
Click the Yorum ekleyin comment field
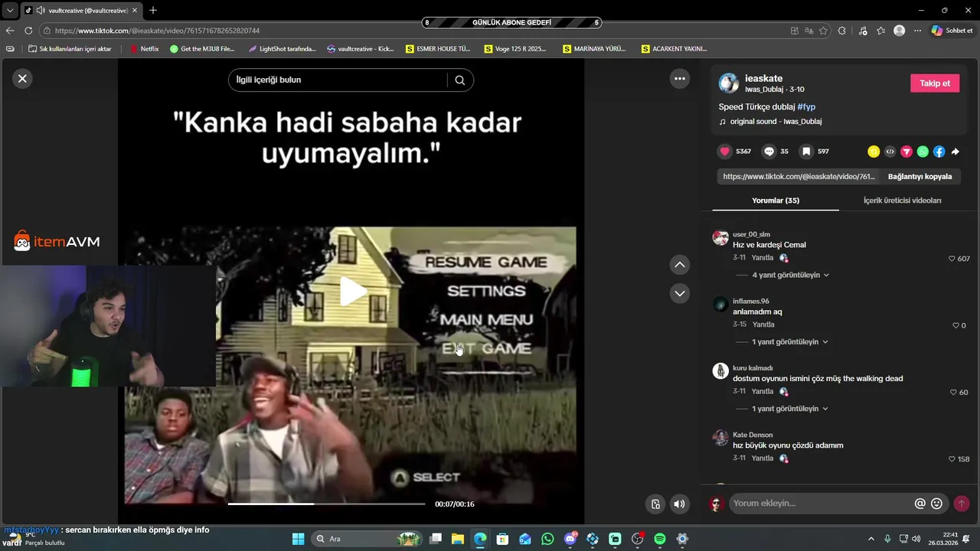819,504
